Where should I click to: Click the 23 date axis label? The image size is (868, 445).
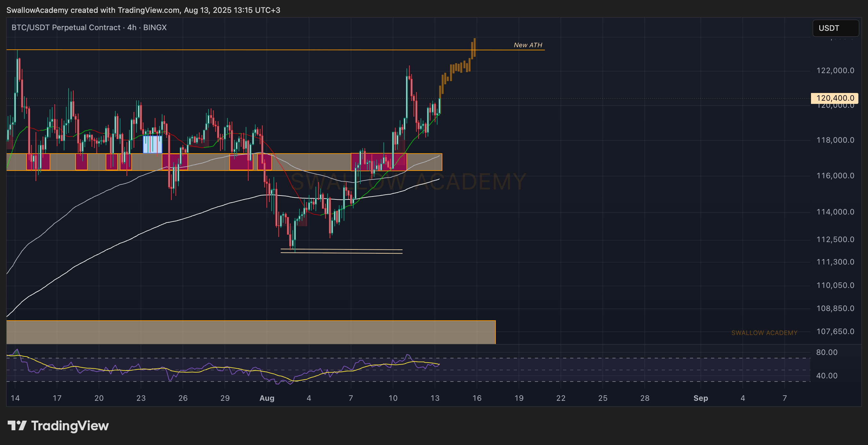point(141,398)
